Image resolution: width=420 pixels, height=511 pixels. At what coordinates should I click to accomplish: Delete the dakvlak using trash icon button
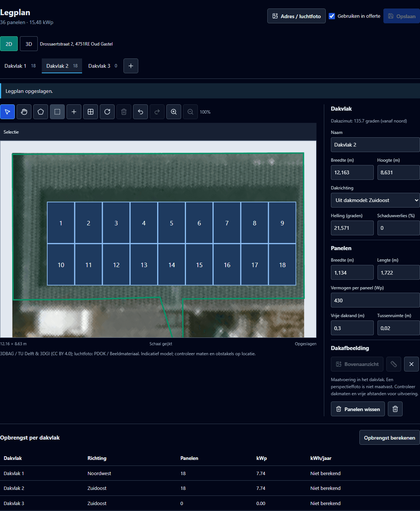tap(395, 409)
